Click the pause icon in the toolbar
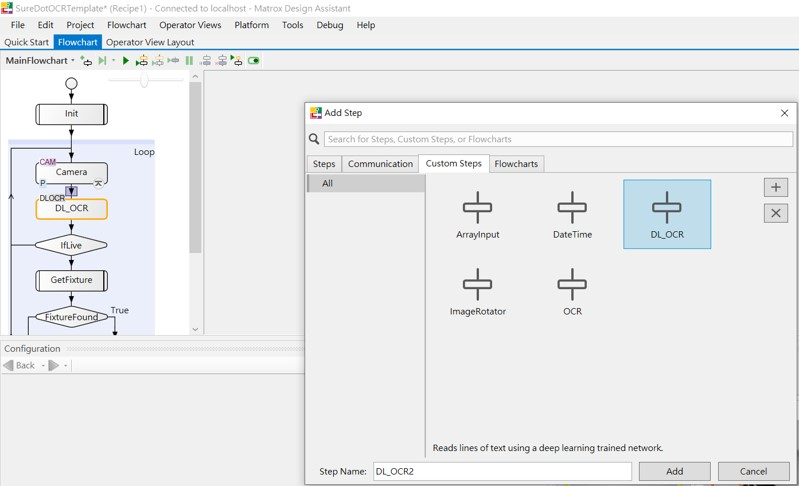The height and width of the screenshot is (486, 799). click(x=189, y=61)
